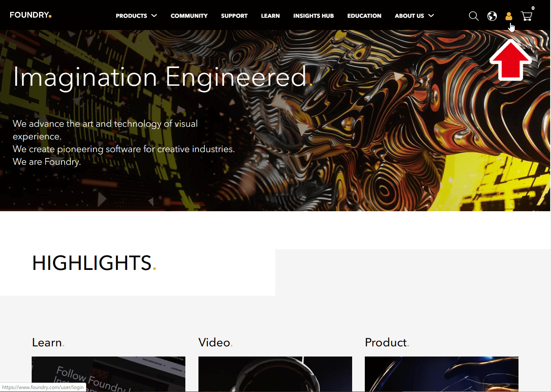The width and height of the screenshot is (551, 392).
Task: Open the Learn navigation item
Action: coord(270,16)
